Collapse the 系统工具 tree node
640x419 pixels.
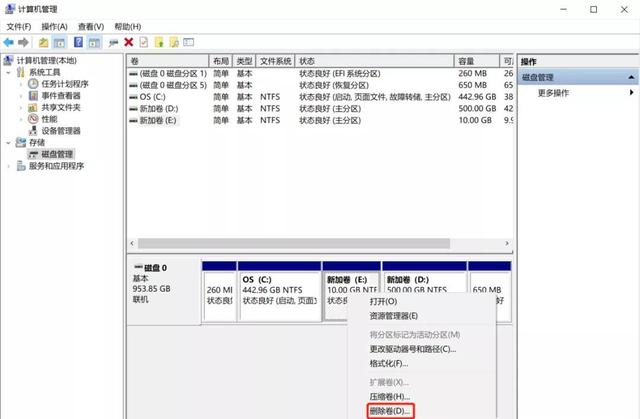(x=9, y=72)
